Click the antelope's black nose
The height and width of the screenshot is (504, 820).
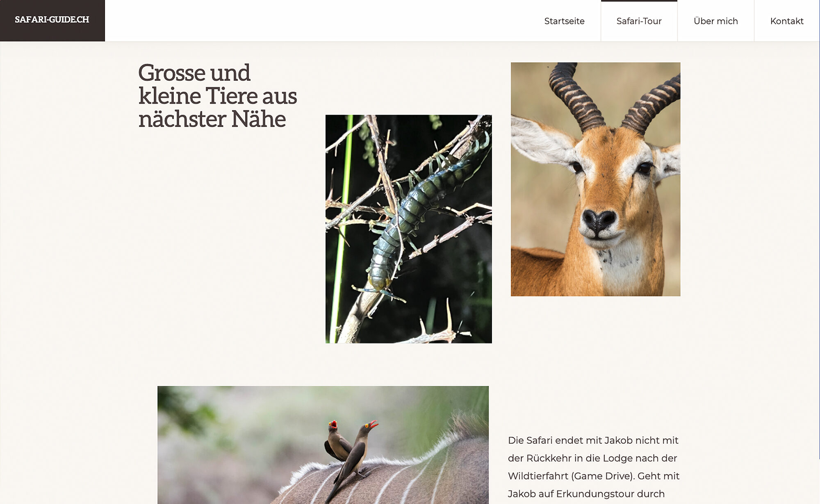tap(599, 220)
